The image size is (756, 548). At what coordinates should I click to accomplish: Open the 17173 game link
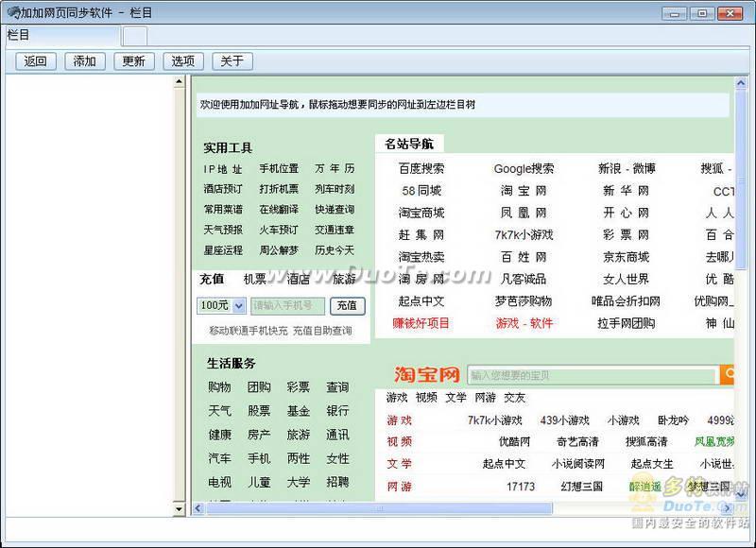[521, 487]
